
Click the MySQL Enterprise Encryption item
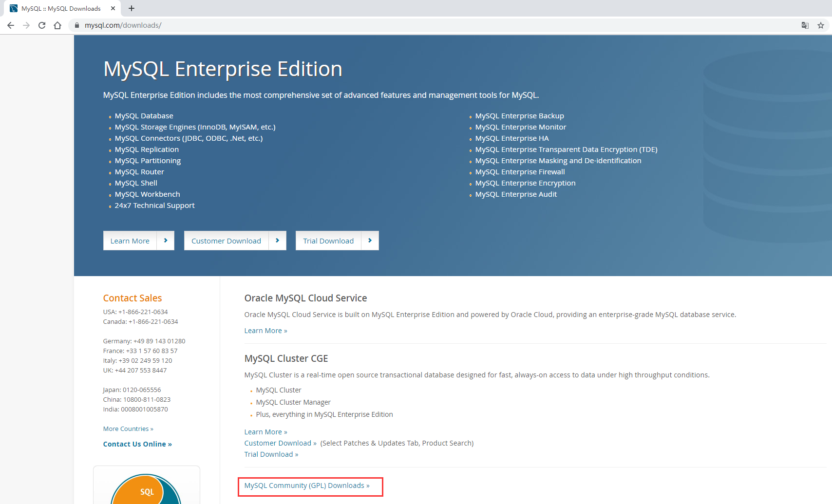tap(526, 183)
